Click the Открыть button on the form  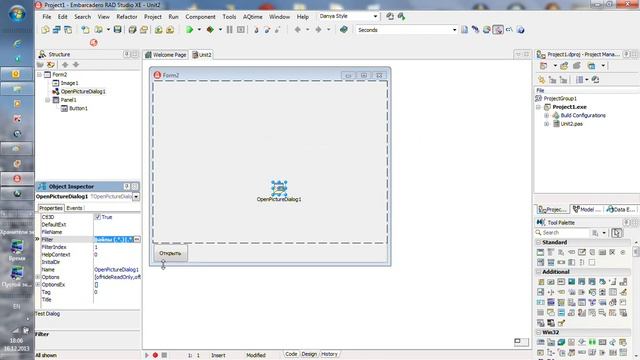pos(170,253)
